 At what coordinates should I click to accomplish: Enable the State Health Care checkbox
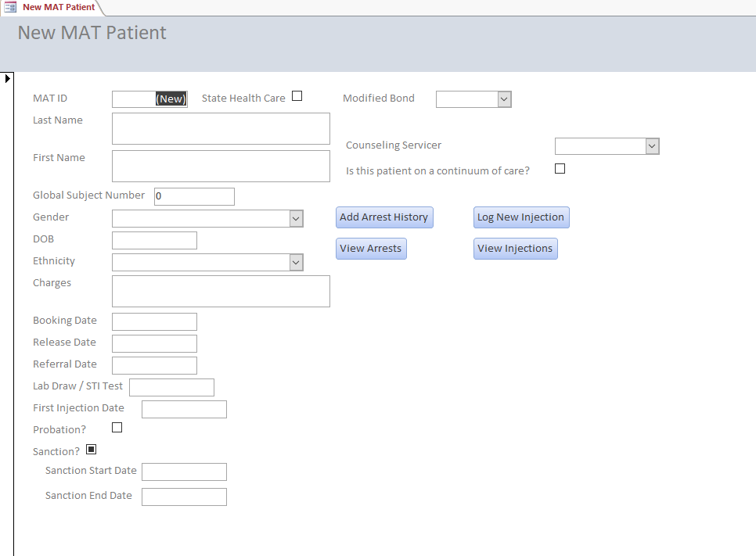tap(297, 96)
